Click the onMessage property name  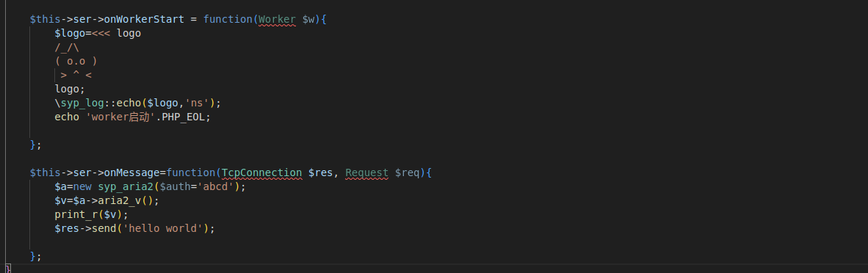click(x=131, y=172)
